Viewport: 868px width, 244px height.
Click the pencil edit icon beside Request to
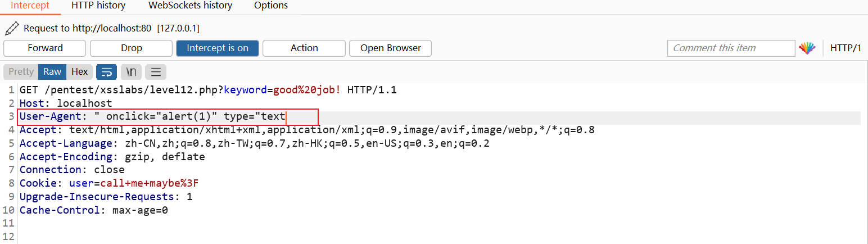click(12, 28)
